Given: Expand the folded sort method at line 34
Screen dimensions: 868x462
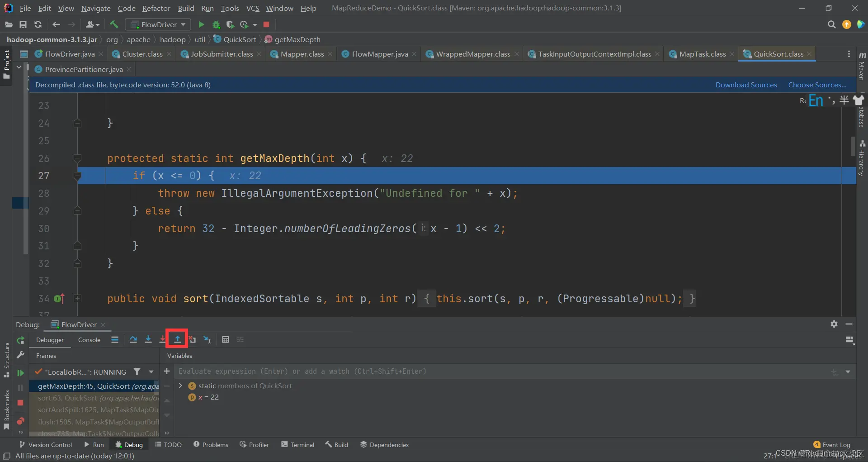Looking at the screenshot, I should click(x=78, y=299).
